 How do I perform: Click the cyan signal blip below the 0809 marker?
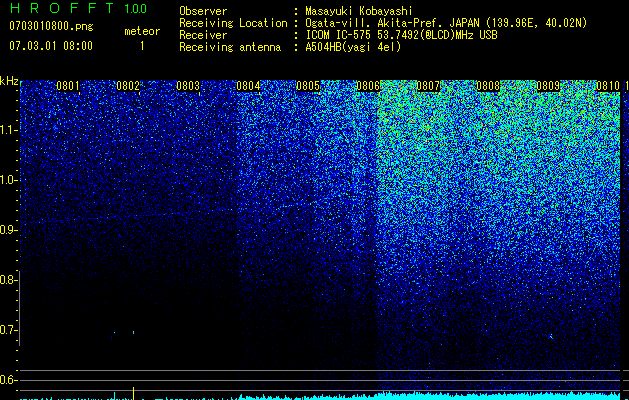coord(551,336)
